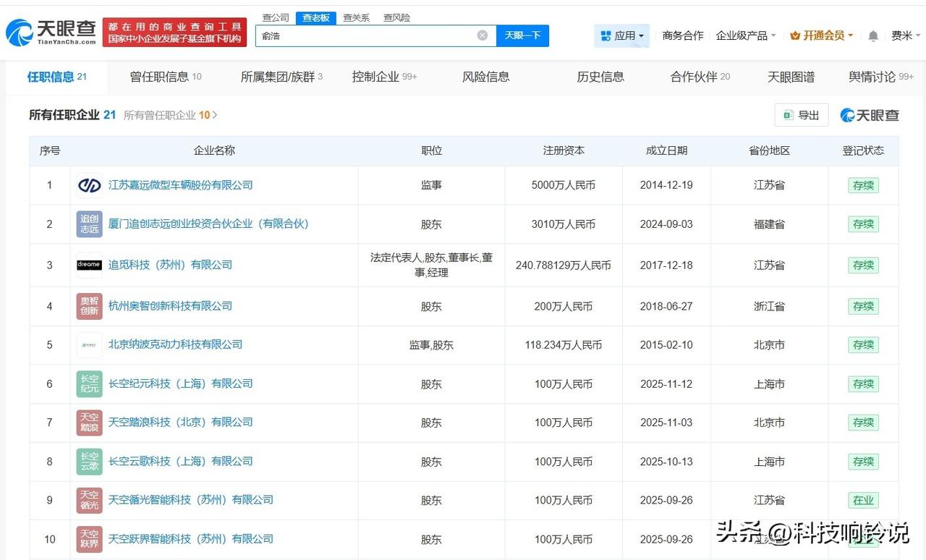Click the 长空云歌 logo icon
Screen dimensions: 926x560
88,461
